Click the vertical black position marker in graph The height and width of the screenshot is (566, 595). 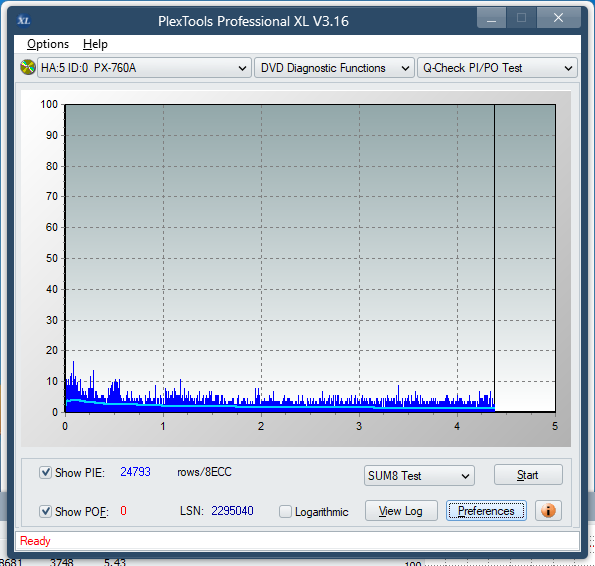(x=494, y=258)
